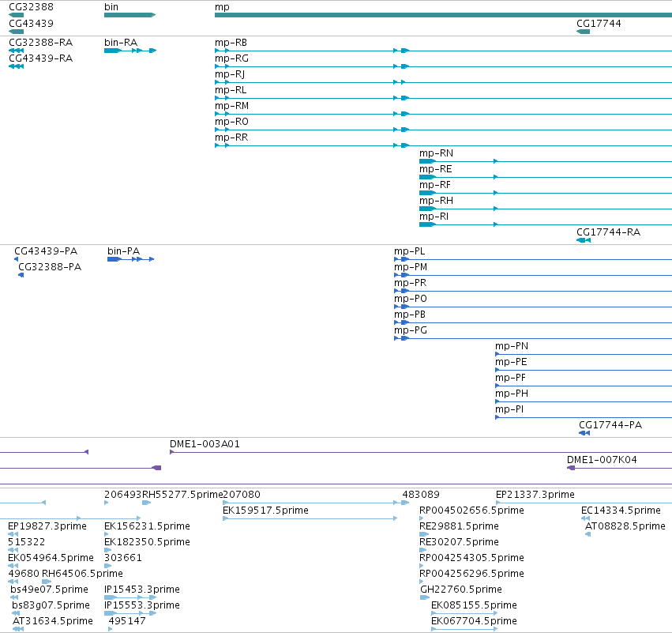Select the CG17744 gene label
672x633 pixels.
pos(599,24)
